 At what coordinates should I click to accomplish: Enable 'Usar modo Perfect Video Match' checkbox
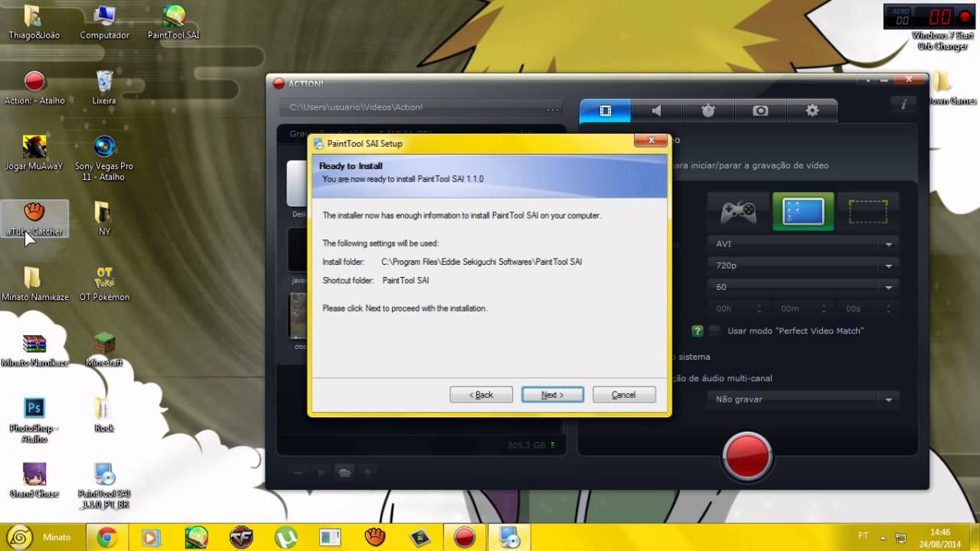point(714,331)
